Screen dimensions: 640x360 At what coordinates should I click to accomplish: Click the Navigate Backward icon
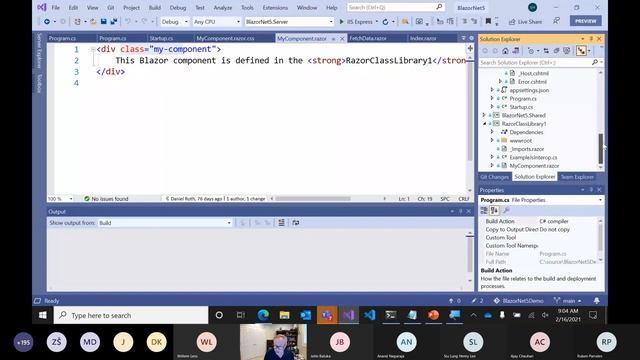pos(47,22)
